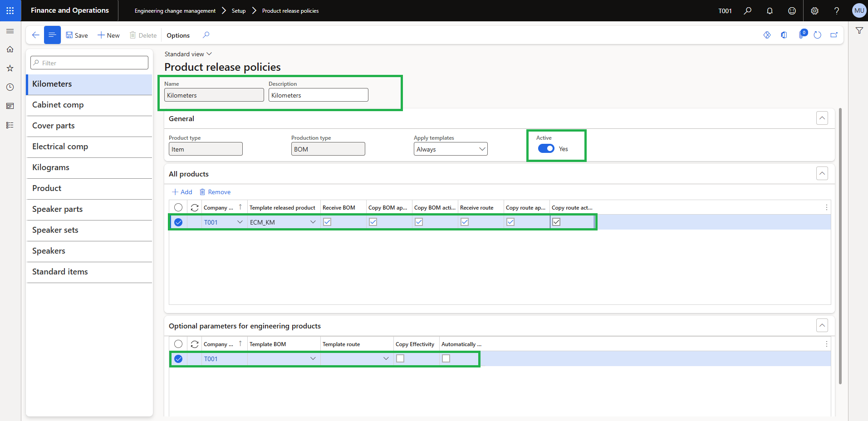The image size is (868, 421).
Task: Uncheck Receive BOM for the ECM_KM row
Action: click(327, 222)
